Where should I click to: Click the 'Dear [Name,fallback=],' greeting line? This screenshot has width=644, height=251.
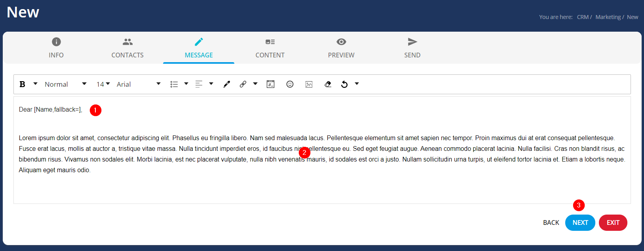(x=51, y=110)
